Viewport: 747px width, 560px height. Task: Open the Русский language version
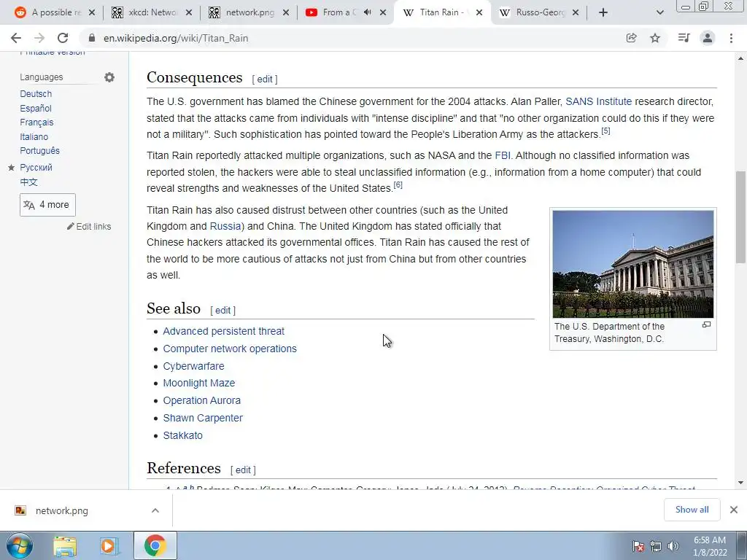click(x=36, y=168)
